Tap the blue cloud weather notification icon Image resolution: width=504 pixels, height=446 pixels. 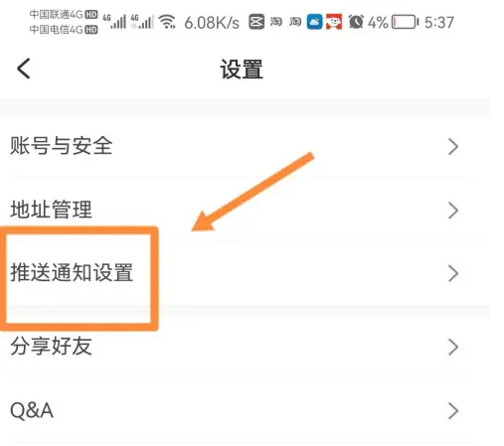click(314, 22)
